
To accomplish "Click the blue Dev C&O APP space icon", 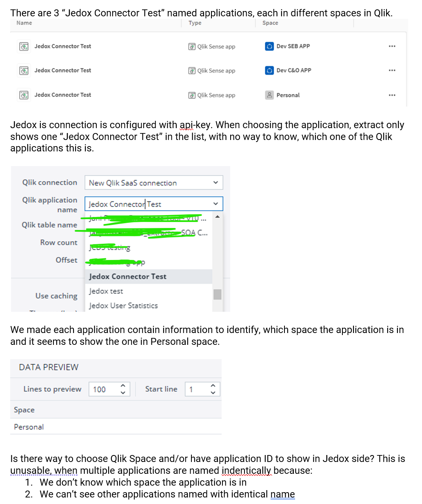I will pyautogui.click(x=269, y=71).
